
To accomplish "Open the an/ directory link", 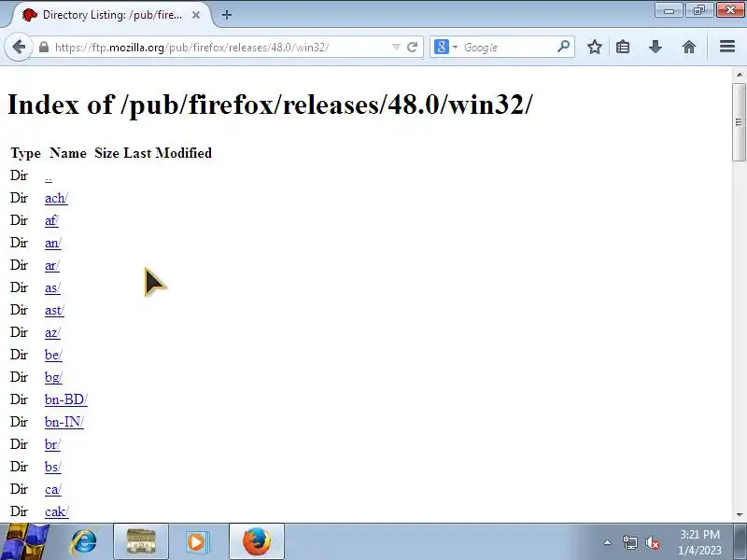I will coord(53,243).
